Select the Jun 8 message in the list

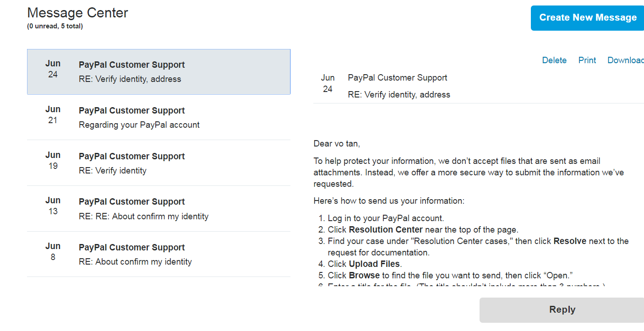pyautogui.click(x=158, y=255)
